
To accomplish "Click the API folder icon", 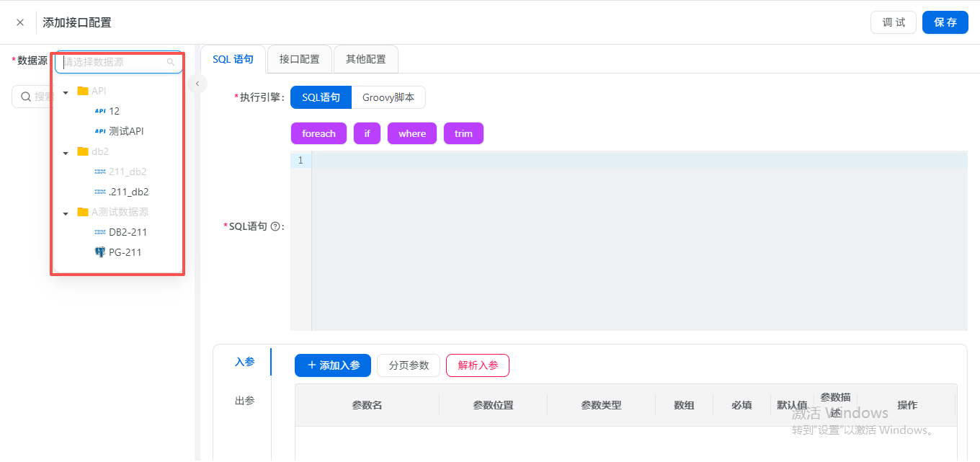I will click(82, 91).
